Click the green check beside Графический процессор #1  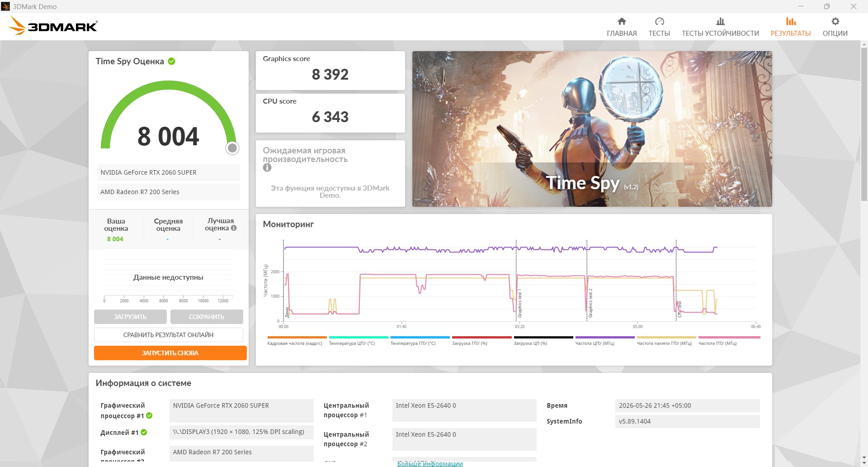[150, 415]
